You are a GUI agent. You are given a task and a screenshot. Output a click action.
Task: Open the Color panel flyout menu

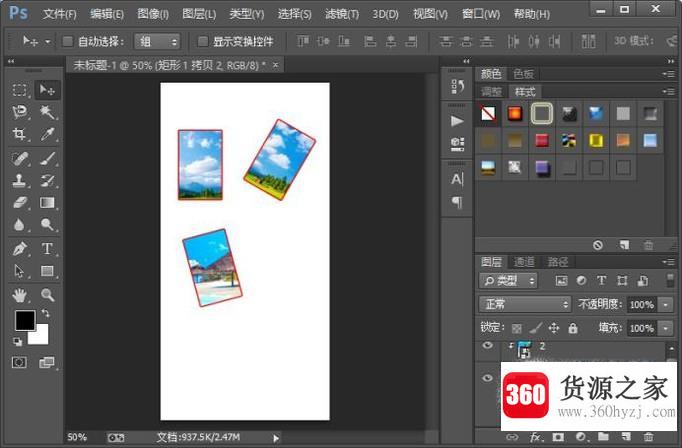click(669, 74)
